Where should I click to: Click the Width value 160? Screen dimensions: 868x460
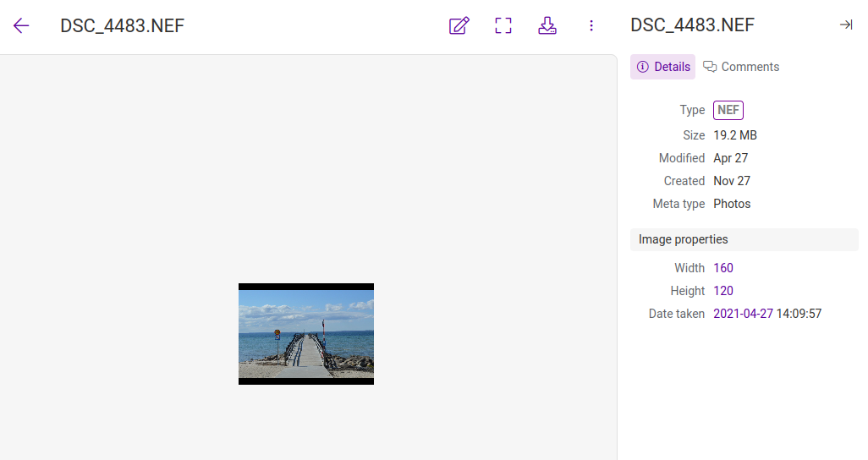point(723,268)
